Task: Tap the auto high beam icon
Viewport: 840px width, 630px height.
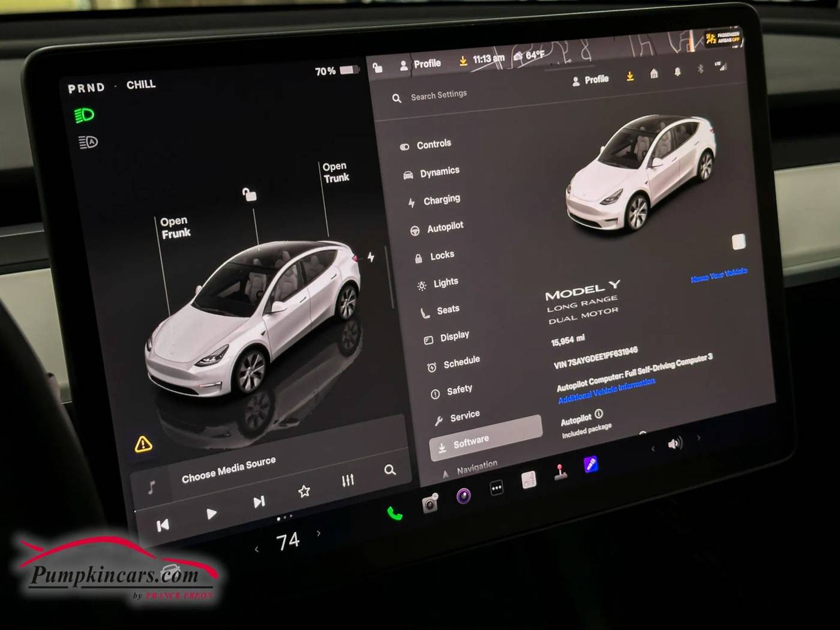Action: pos(88,142)
